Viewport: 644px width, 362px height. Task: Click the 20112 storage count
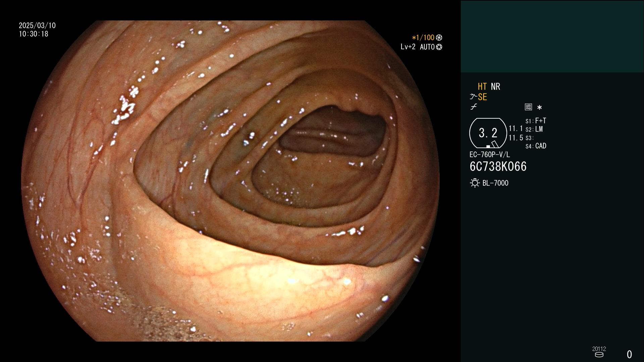[599, 349]
